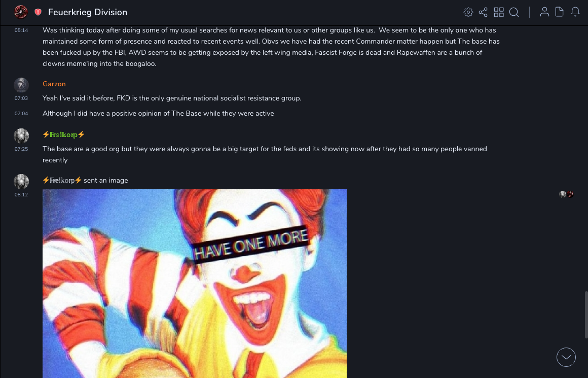Screen dimensions: 588x378
Task: Open files via document icon
Action: [559, 12]
